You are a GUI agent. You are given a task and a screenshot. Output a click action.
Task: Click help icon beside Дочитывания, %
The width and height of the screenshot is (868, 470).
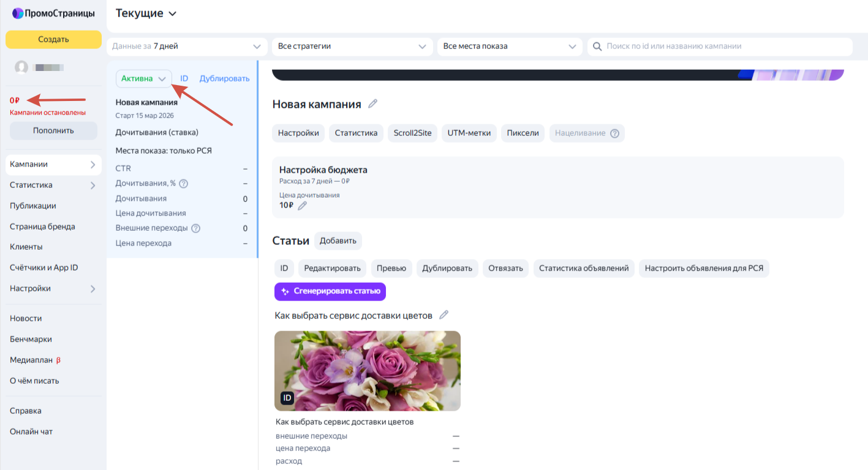point(183,184)
